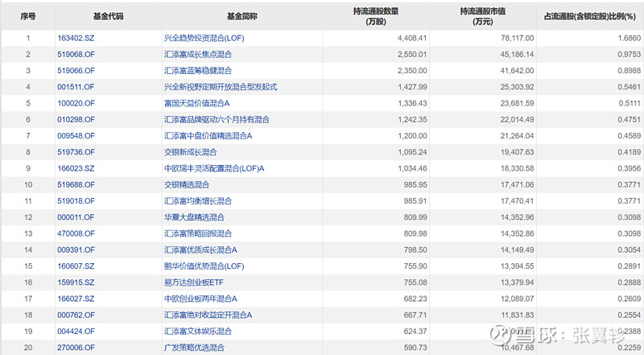Open fund code link 159915.SZ
644x355 pixels.
[x=76, y=283]
